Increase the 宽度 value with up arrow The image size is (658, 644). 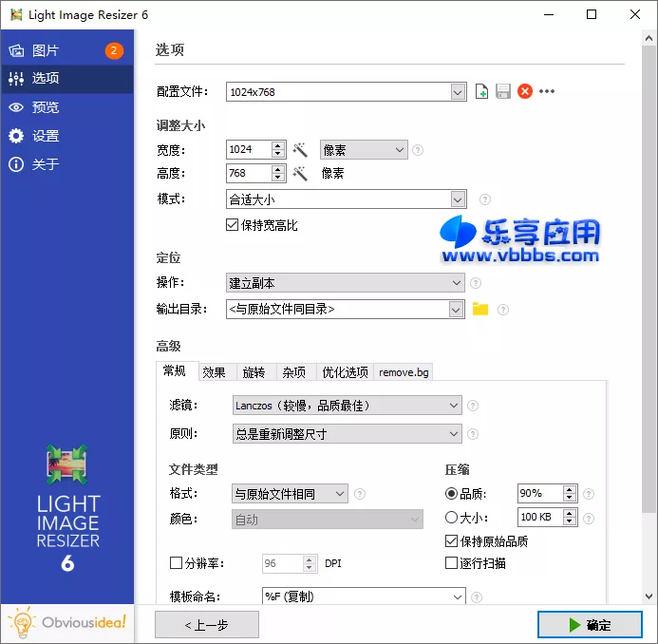[278, 145]
